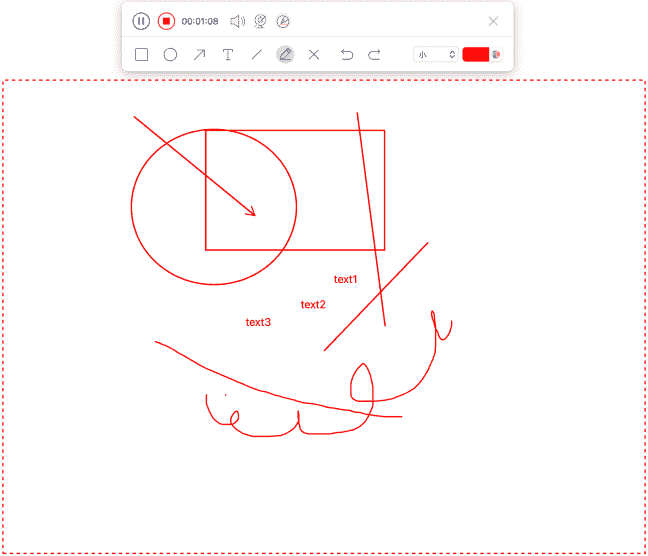The image size is (648, 556).
Task: Clear annotations with the X tool
Action: 314,55
